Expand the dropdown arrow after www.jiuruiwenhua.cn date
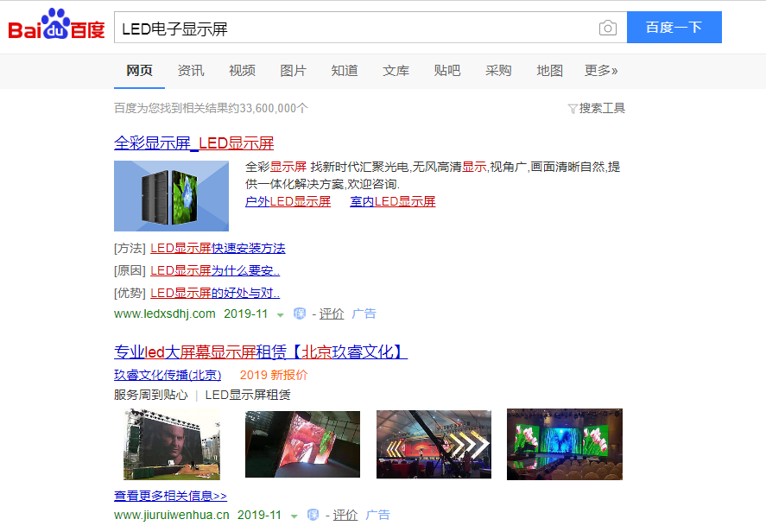This screenshot has height=532, width=766. [x=294, y=516]
